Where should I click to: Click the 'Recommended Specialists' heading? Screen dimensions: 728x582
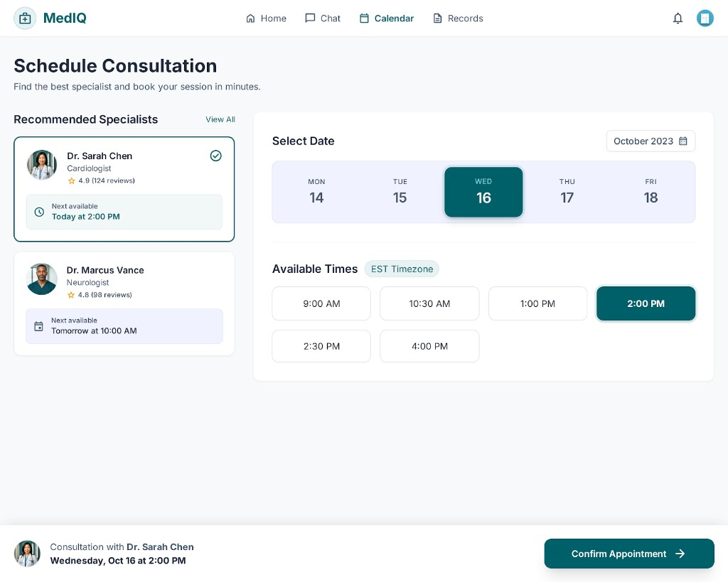pyautogui.click(x=85, y=119)
